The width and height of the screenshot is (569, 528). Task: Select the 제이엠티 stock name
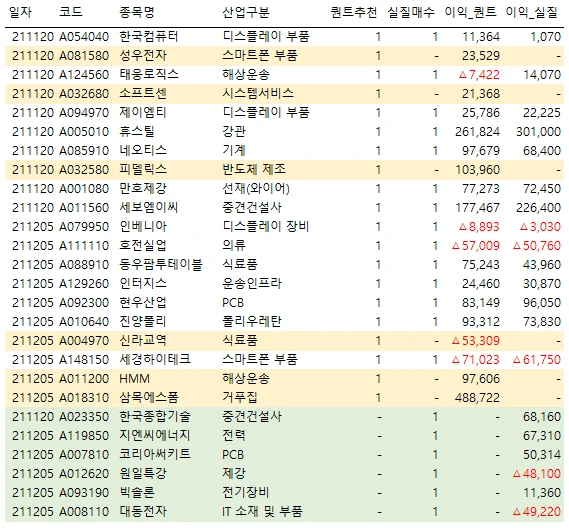143,112
